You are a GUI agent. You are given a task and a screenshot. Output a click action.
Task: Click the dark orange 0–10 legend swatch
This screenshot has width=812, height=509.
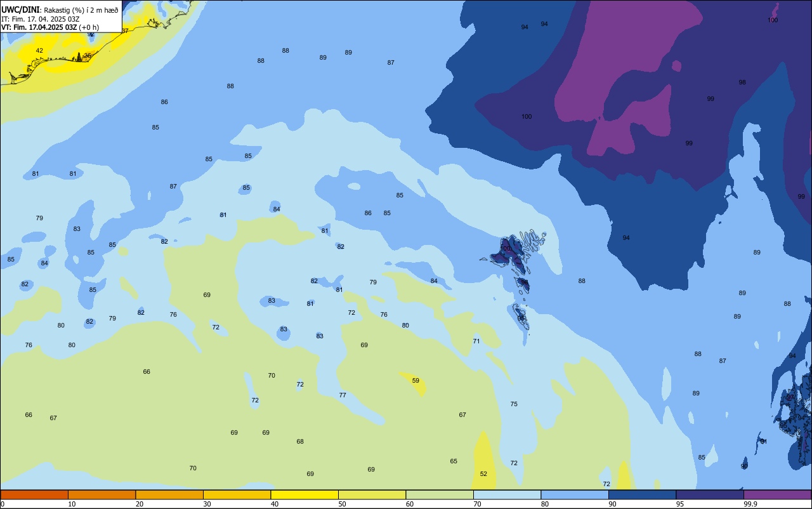[x=34, y=494]
